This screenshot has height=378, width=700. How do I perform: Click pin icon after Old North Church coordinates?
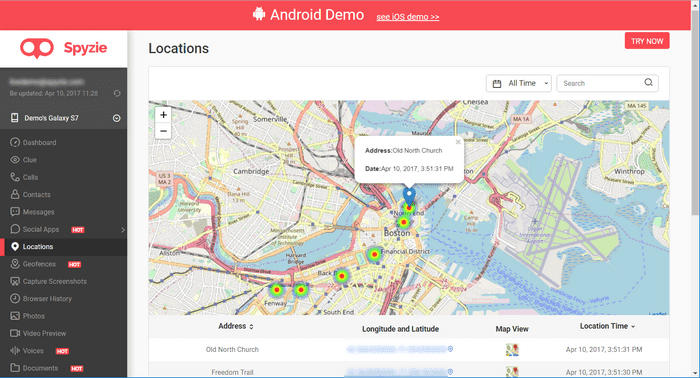point(450,349)
